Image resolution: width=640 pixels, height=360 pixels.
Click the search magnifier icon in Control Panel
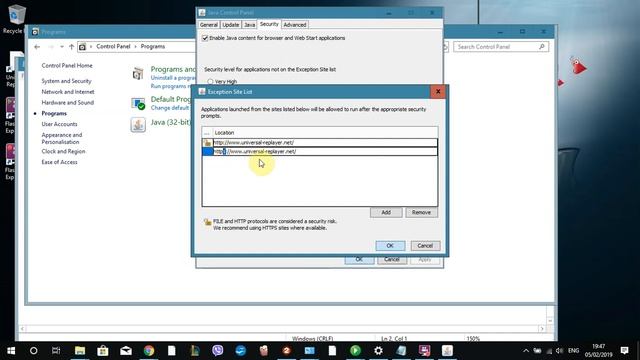[542, 47]
